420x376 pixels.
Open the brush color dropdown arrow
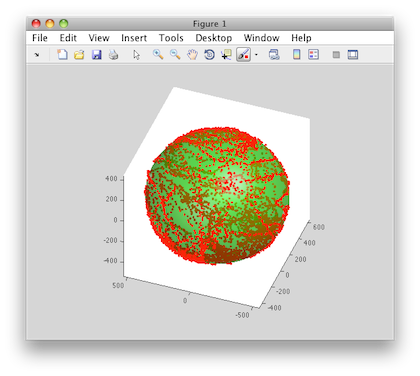point(256,54)
